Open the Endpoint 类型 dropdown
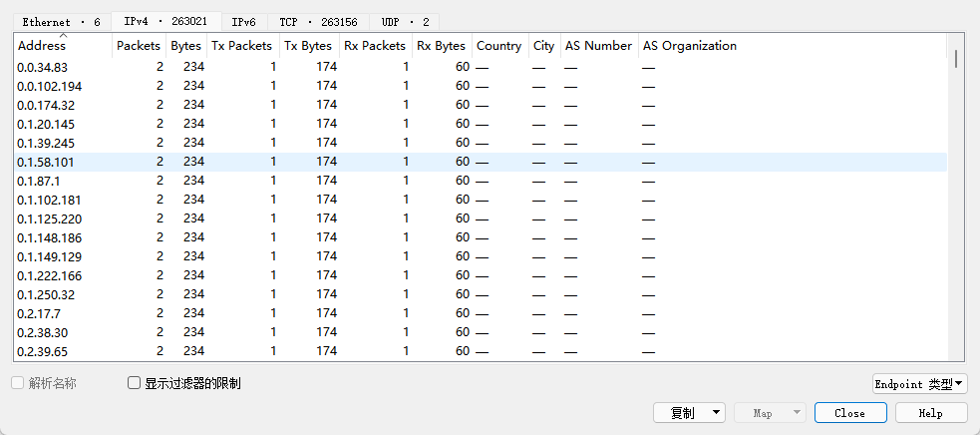The height and width of the screenshot is (435, 980). click(920, 384)
